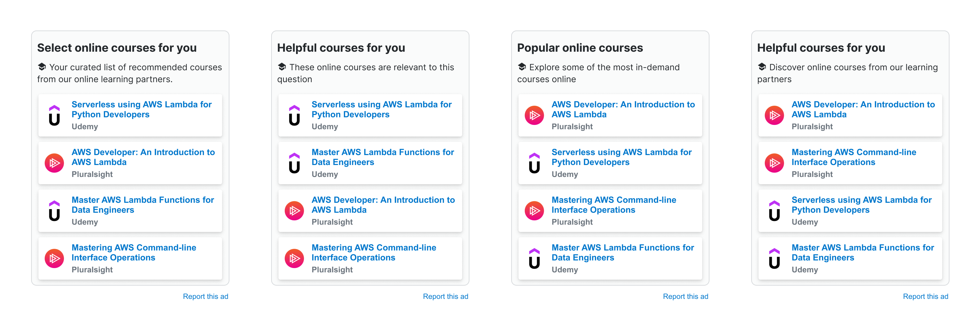Click Udemy logo for Serverless course in Select online courses
The image size is (980, 332).
54,115
